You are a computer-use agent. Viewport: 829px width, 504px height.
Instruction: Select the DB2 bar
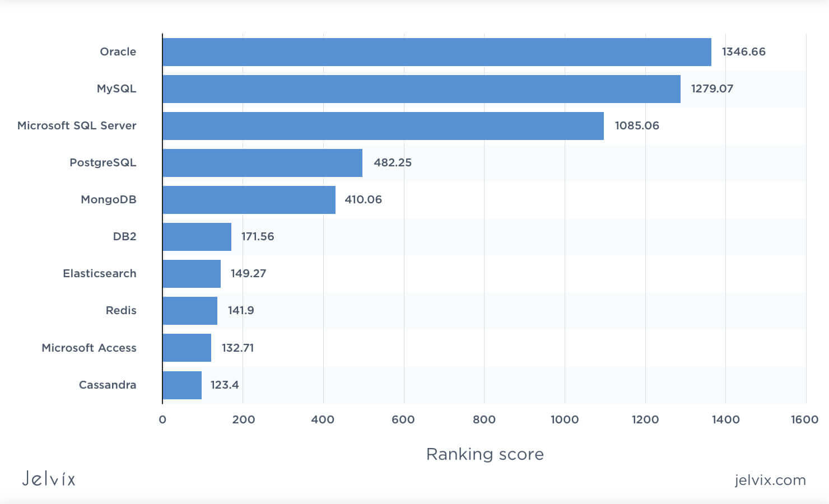coord(196,236)
